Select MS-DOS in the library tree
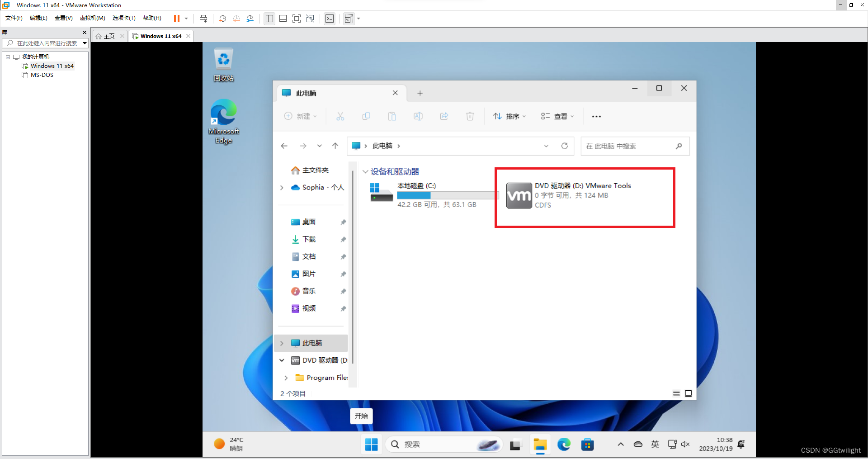 [x=42, y=75]
